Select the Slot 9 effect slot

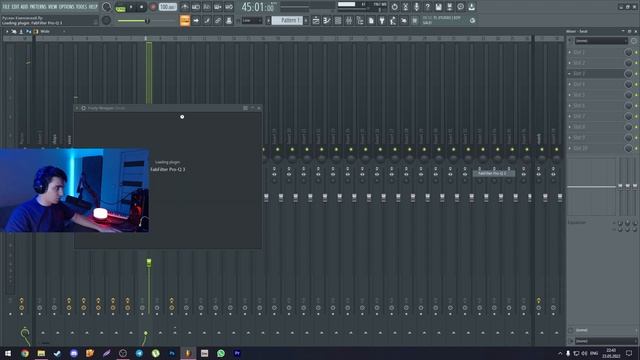[x=596, y=138]
